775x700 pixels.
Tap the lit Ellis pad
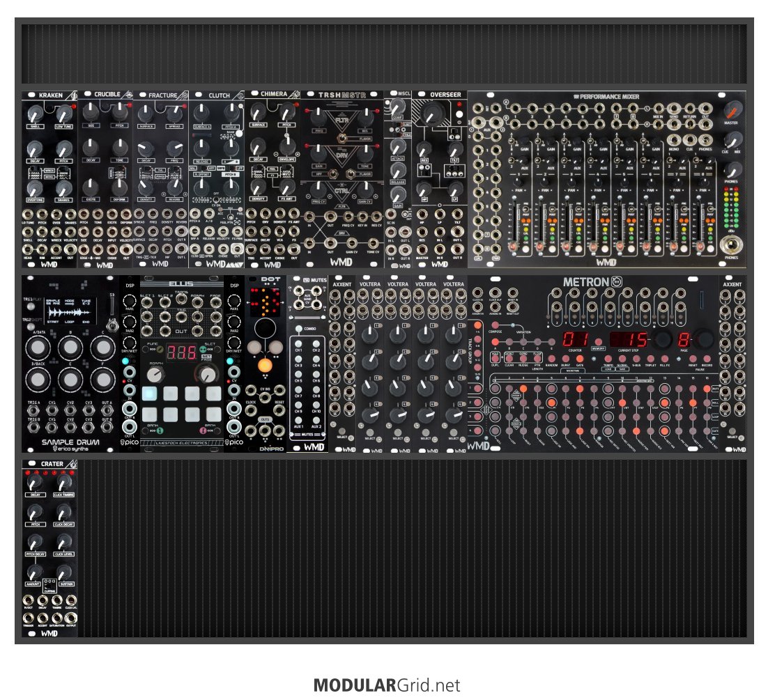[149, 394]
